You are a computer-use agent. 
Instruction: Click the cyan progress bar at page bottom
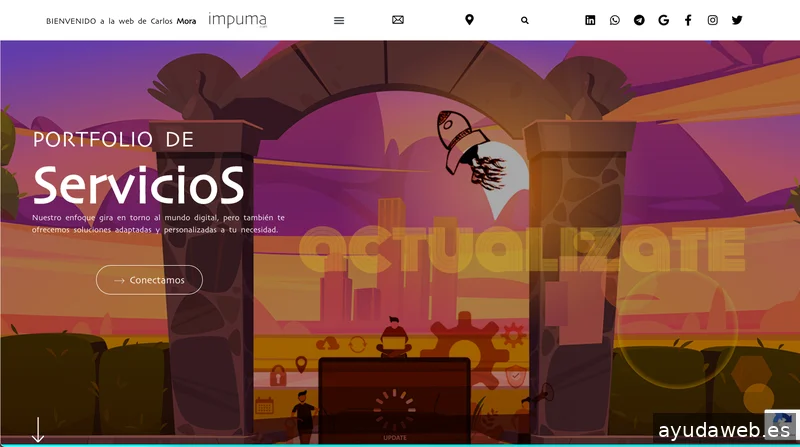(400, 444)
